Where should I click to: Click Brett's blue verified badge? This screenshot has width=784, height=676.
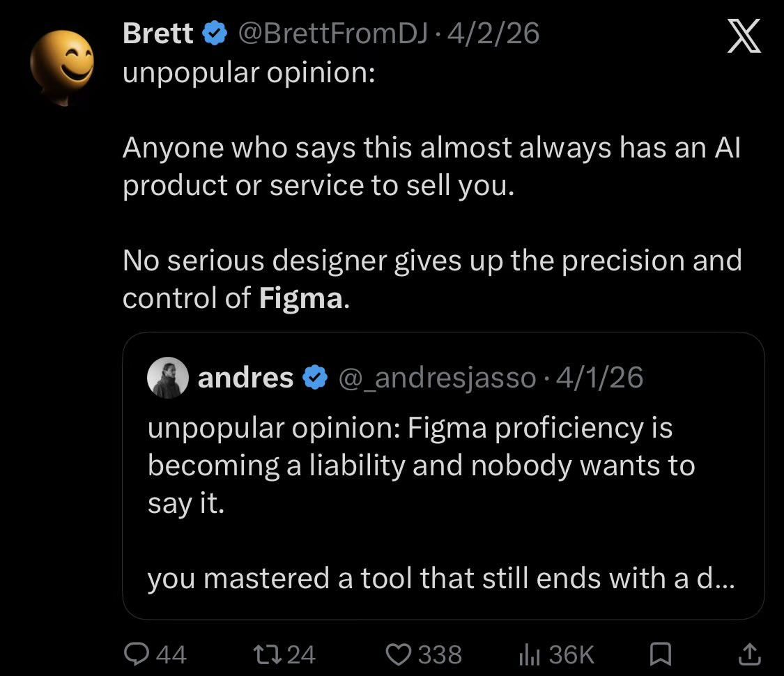(215, 33)
